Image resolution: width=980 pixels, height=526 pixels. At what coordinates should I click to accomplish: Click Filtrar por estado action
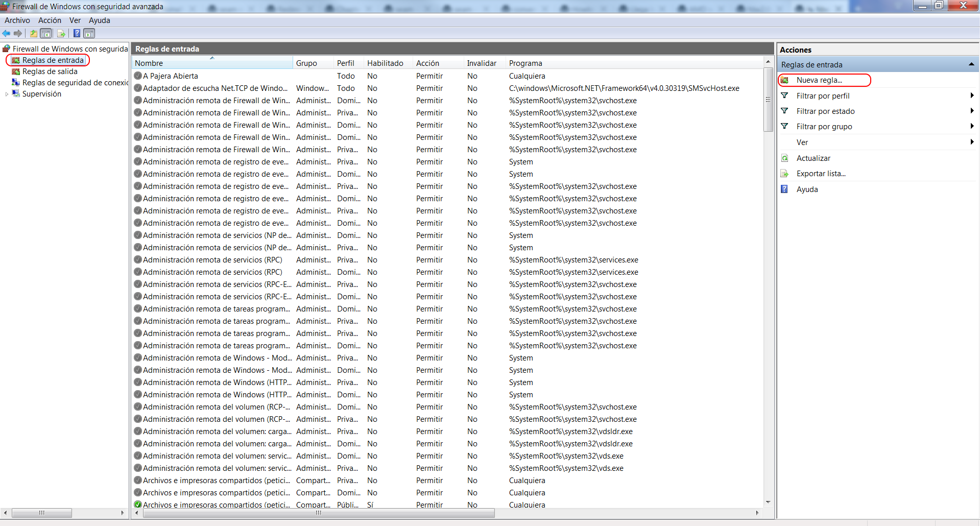[825, 111]
